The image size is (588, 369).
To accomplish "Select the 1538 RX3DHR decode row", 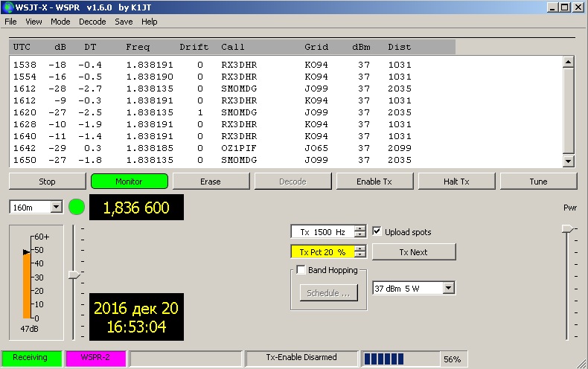I will pyautogui.click(x=212, y=65).
